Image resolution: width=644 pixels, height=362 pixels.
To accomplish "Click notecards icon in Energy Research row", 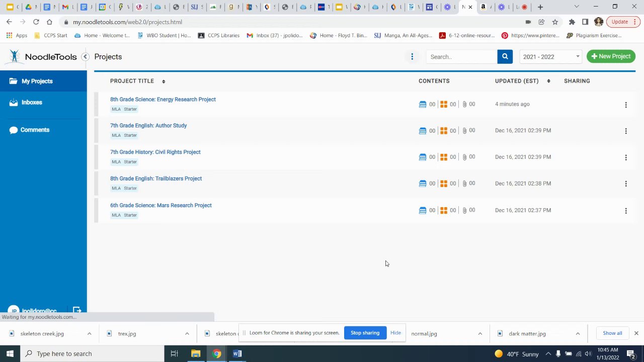I will (x=444, y=105).
